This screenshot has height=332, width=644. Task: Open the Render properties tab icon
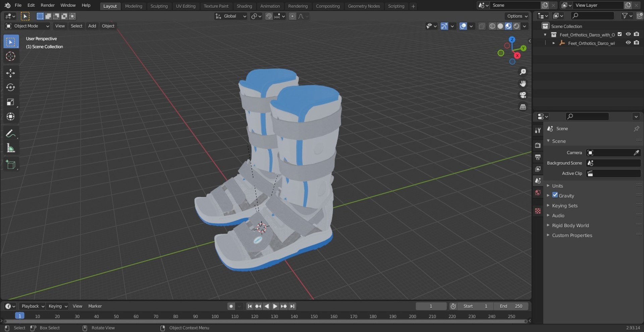[538, 145]
